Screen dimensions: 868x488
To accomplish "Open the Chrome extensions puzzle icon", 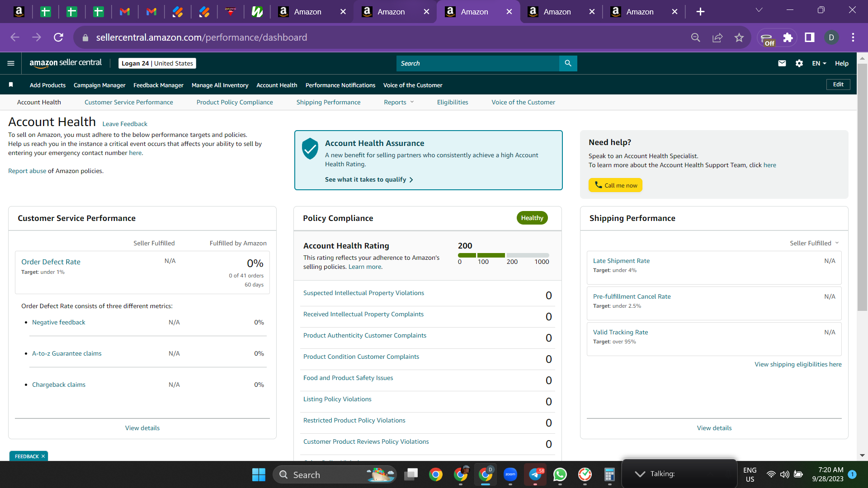I will pyautogui.click(x=788, y=38).
